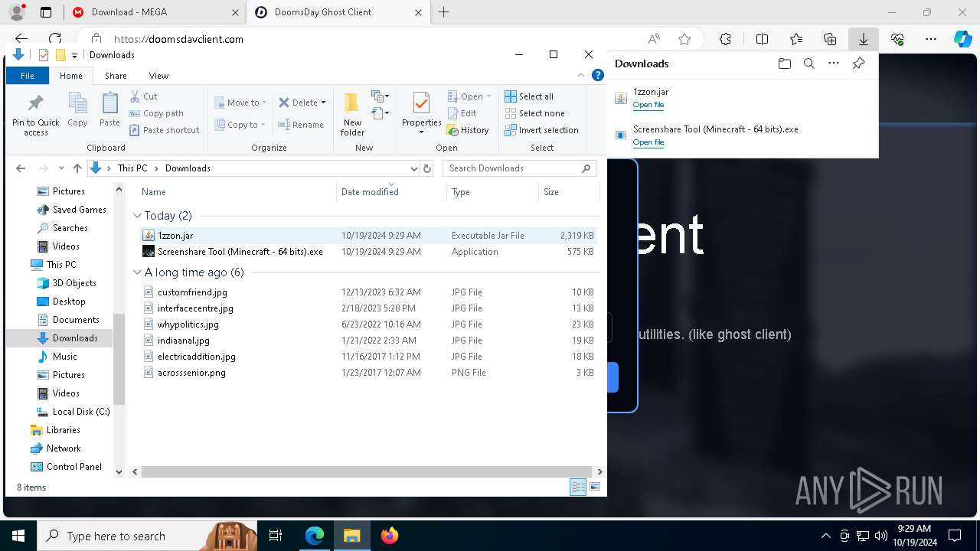This screenshot has height=551, width=980.
Task: Select interfacecentre.jpg file
Action: pyautogui.click(x=367, y=308)
